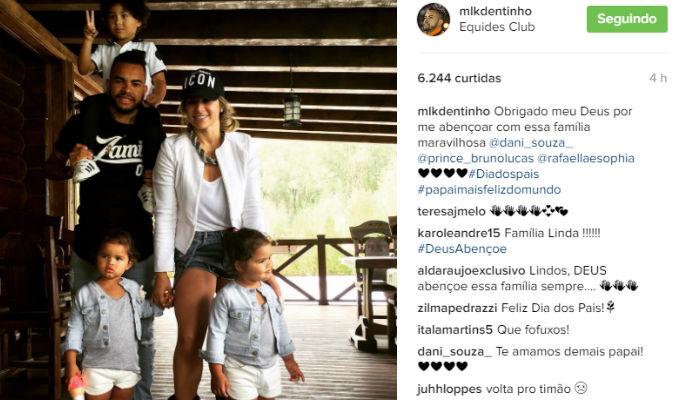The width and height of the screenshot is (673, 400).
Task: Open the 4 h post timestamp
Action: tap(658, 78)
